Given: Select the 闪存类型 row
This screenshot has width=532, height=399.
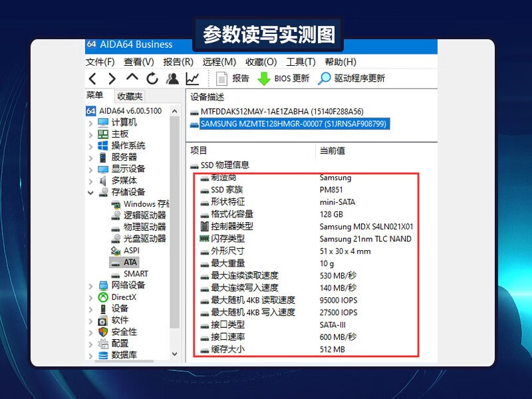Looking at the screenshot, I should (x=306, y=239).
